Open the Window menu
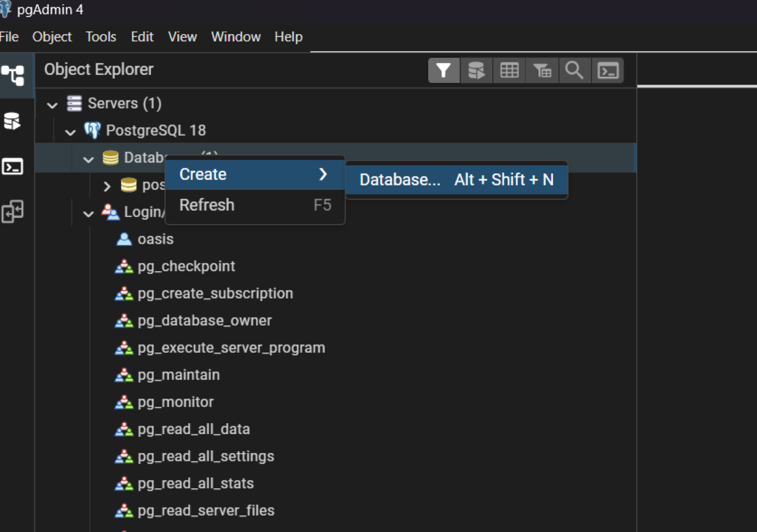This screenshot has width=757, height=532. pos(236,37)
